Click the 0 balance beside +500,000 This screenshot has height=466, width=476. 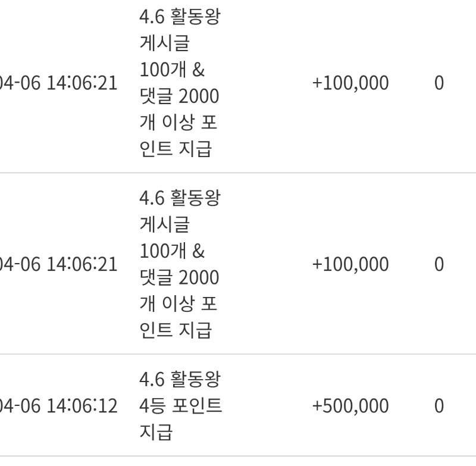(x=439, y=406)
